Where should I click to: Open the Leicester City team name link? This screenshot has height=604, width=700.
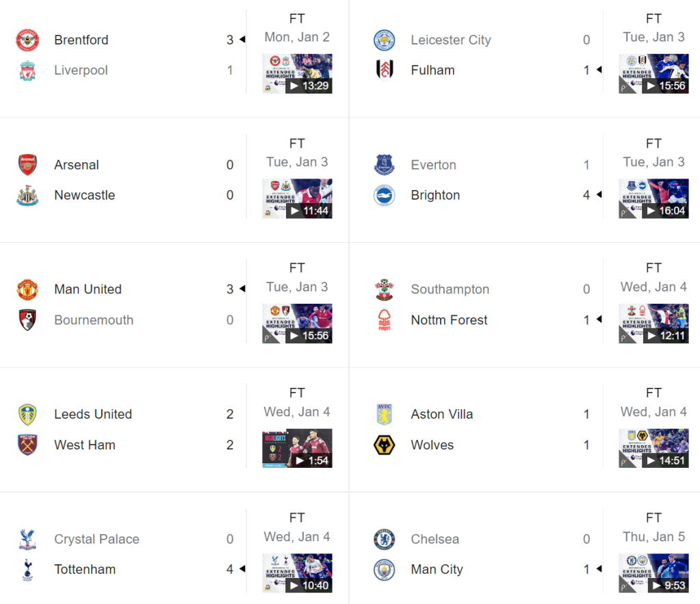(450, 40)
